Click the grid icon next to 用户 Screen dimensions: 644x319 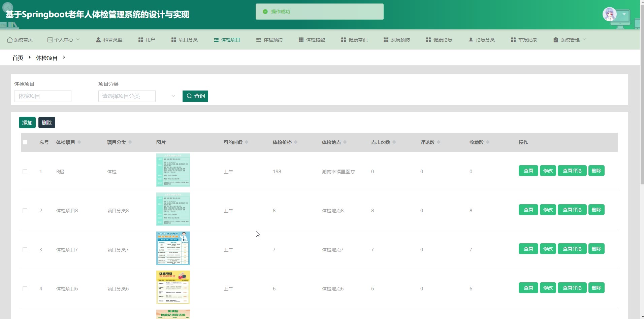(141, 40)
